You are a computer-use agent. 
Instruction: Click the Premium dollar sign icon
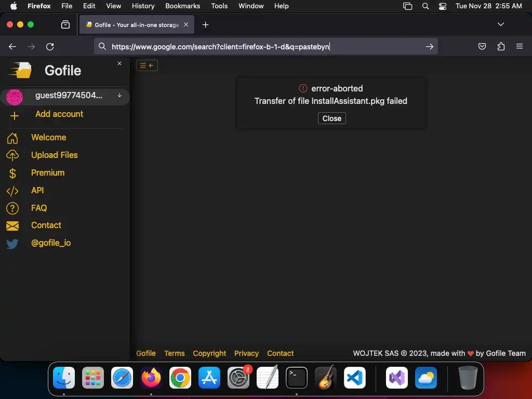tap(12, 174)
